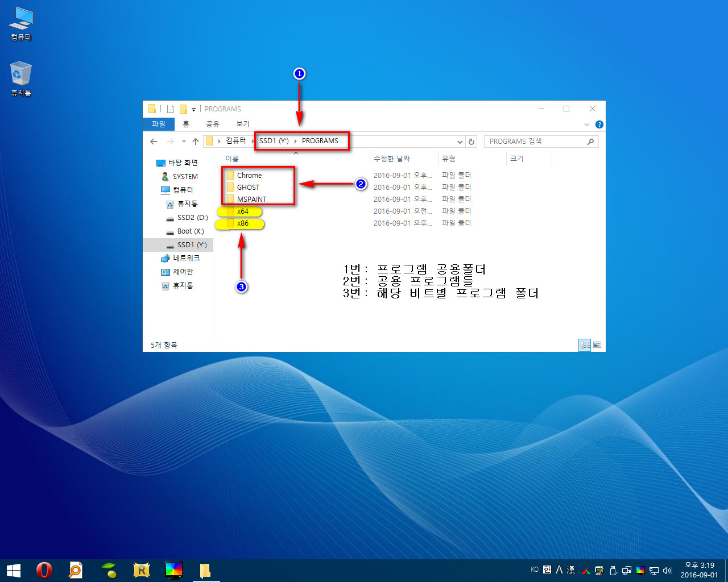Toggle the A alphanumeric input mode
This screenshot has height=582, width=728.
[x=559, y=569]
